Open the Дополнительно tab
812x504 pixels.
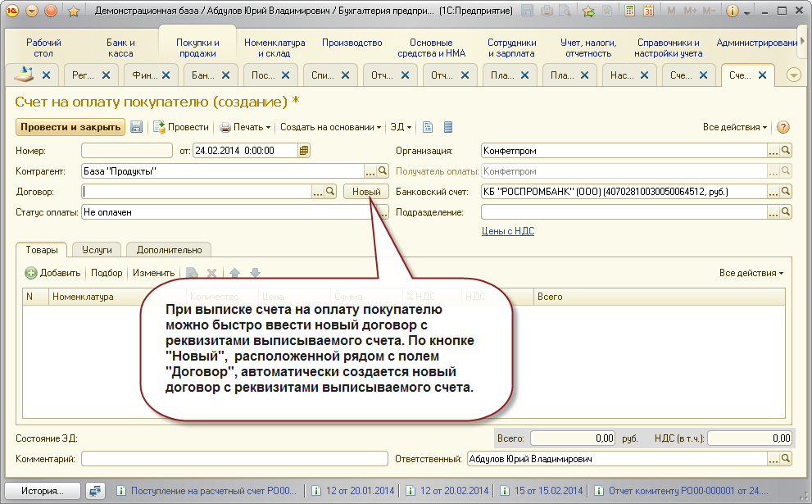[169, 250]
